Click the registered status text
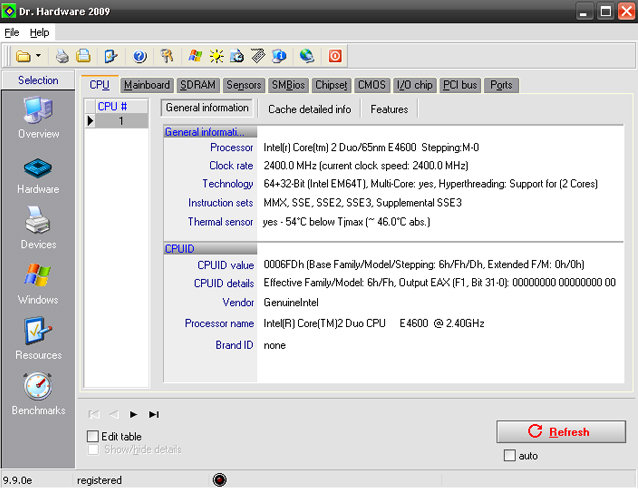Viewport: 638px width, 489px height. coord(99,480)
